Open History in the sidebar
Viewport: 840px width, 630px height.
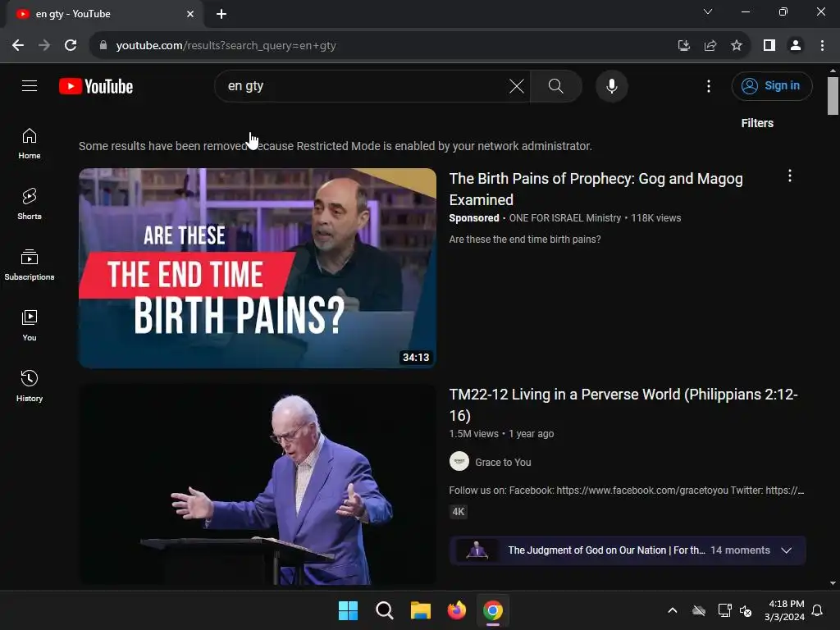(x=30, y=386)
